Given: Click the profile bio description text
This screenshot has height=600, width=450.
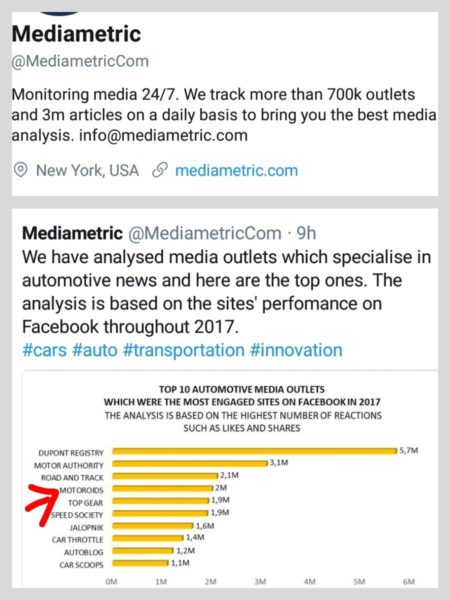Looking at the screenshot, I should coord(224,115).
